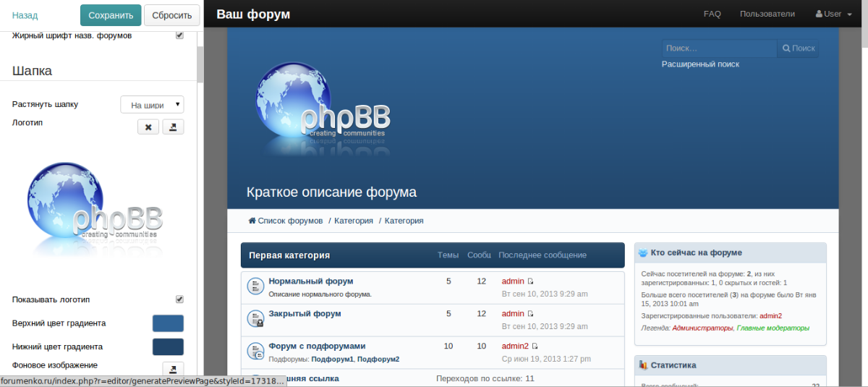Open Расширенный поиск link
The image size is (868, 387).
[700, 64]
